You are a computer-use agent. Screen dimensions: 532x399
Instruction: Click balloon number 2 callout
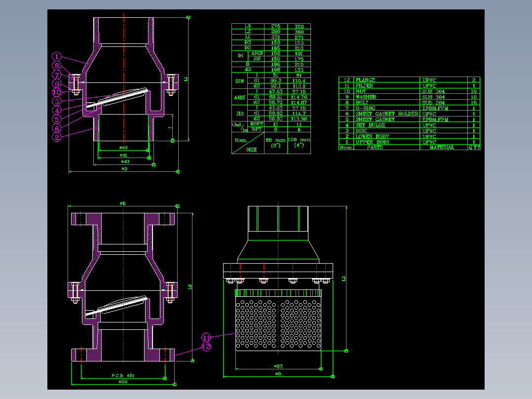(57, 137)
